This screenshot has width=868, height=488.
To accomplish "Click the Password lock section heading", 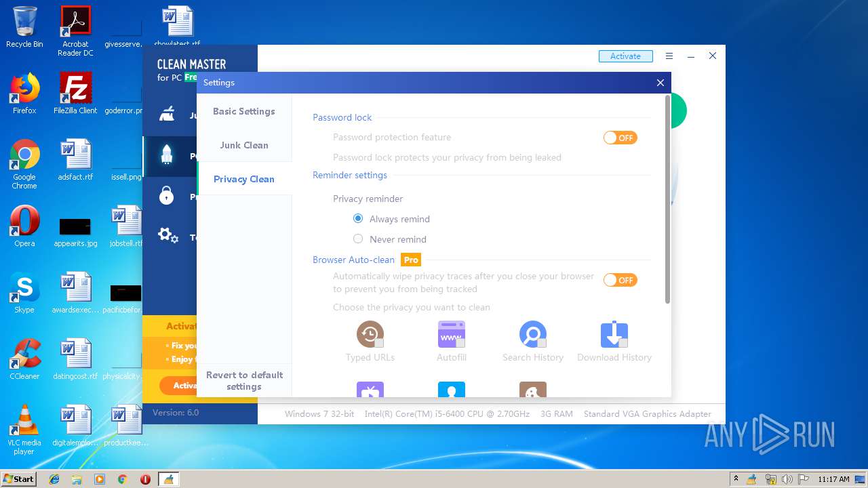I will coord(342,117).
